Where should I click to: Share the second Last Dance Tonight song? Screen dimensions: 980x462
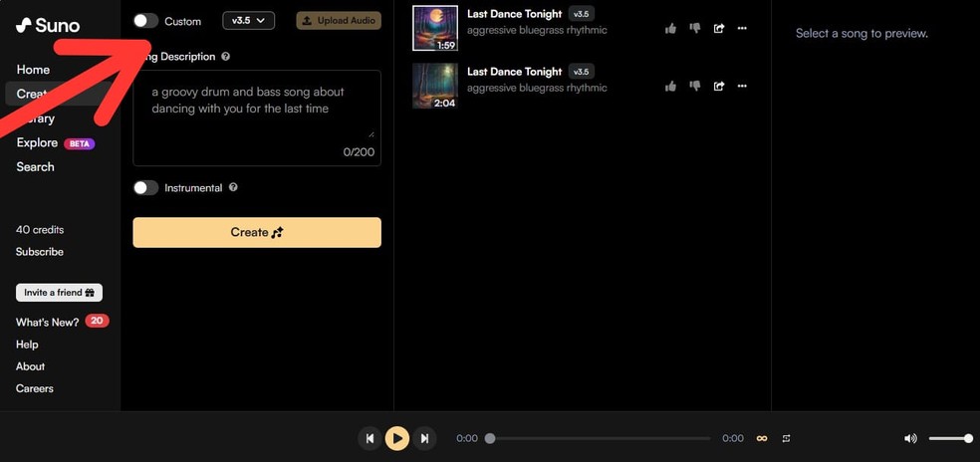tap(719, 87)
